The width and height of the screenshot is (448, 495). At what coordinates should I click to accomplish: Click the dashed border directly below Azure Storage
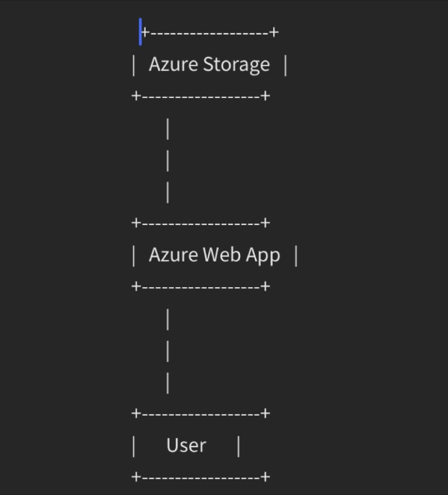[201, 96]
